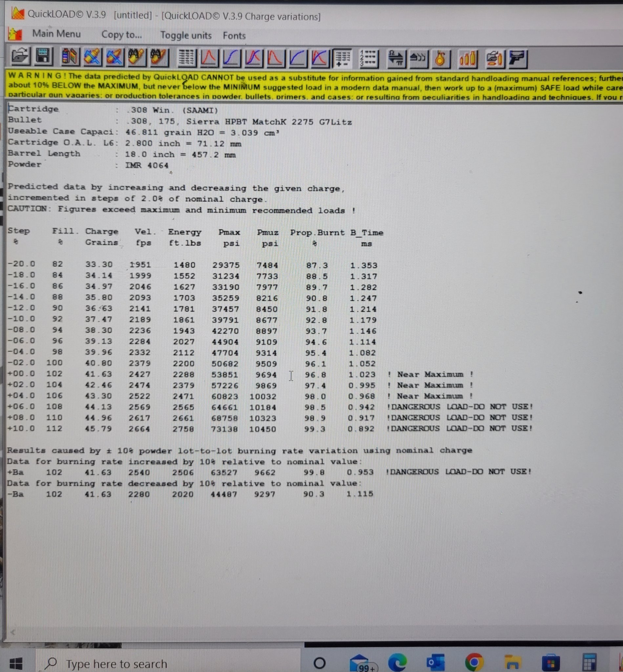
Task: Click charge value 33.30 in the -20.0 row
Action: pos(99,264)
